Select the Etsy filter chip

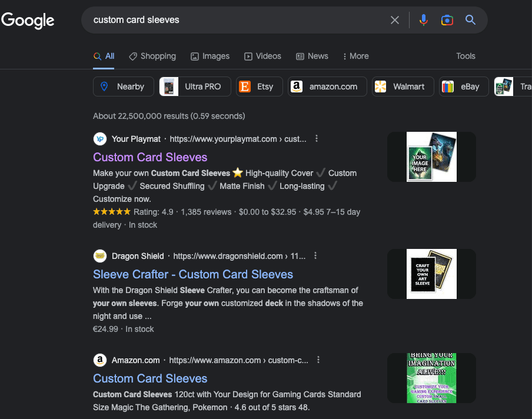click(x=259, y=87)
